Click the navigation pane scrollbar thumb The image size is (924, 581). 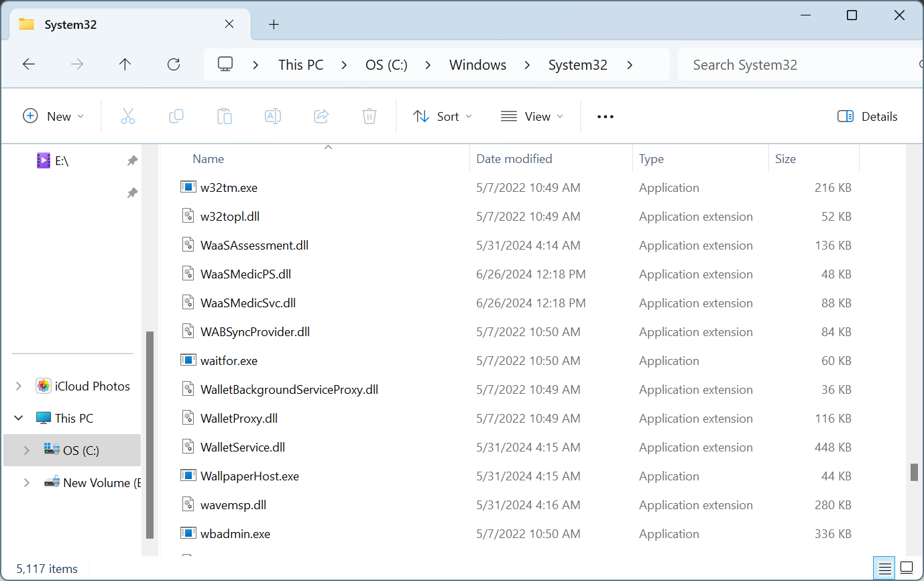click(x=150, y=435)
